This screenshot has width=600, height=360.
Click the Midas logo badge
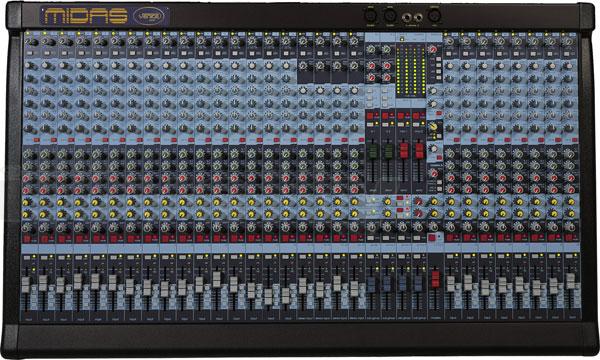(85, 16)
